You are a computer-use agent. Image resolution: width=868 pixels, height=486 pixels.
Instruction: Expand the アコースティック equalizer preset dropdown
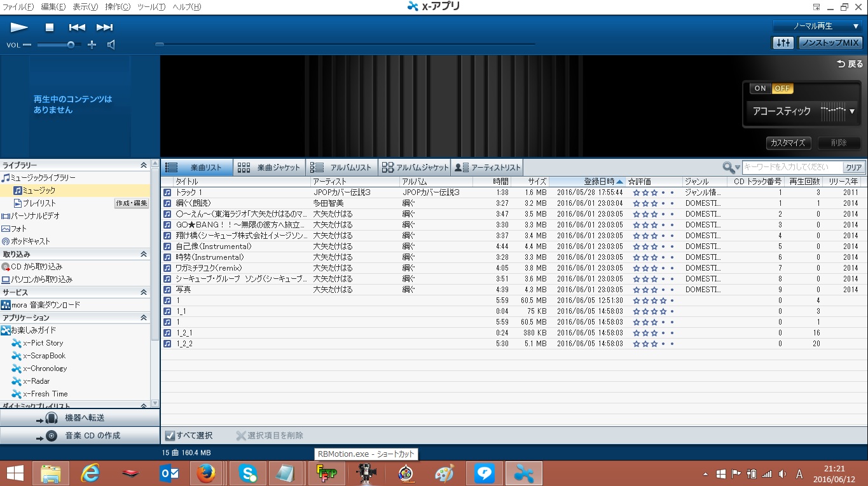(851, 111)
